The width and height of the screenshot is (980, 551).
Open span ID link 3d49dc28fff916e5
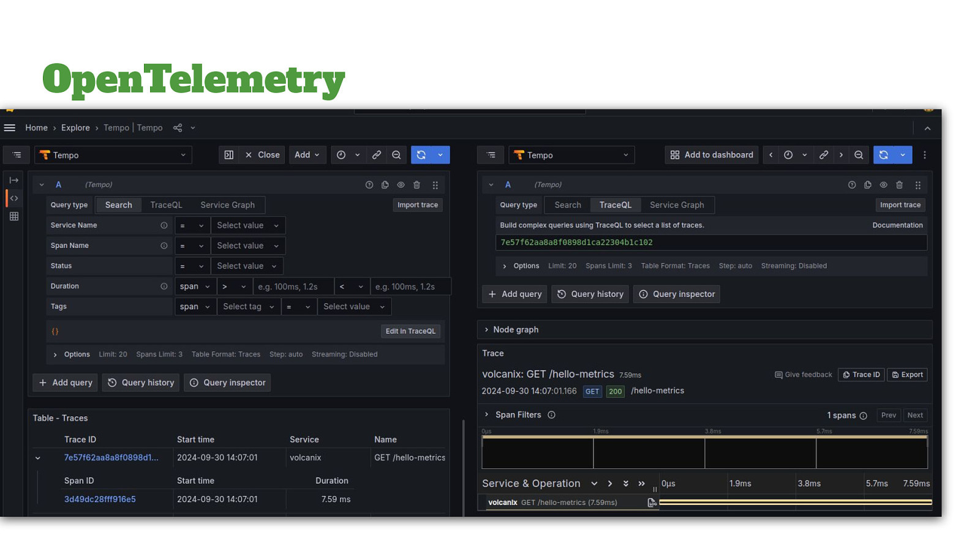100,500
